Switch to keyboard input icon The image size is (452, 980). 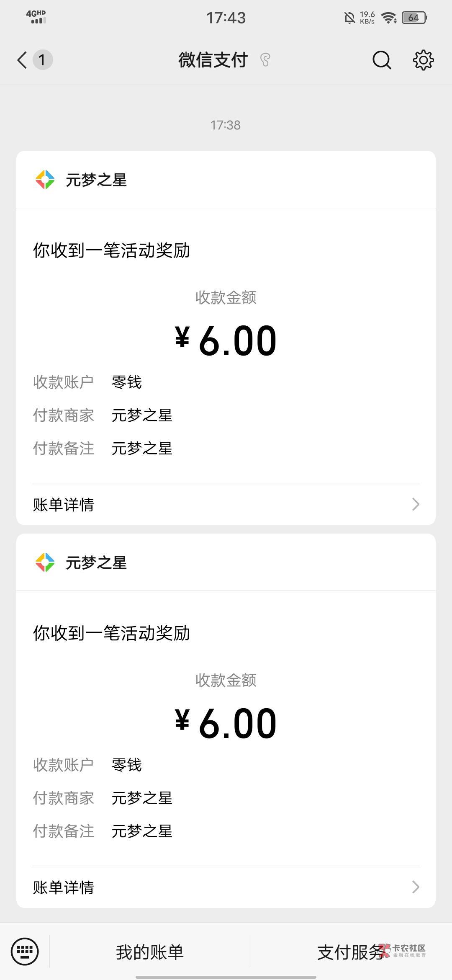coord(25,951)
